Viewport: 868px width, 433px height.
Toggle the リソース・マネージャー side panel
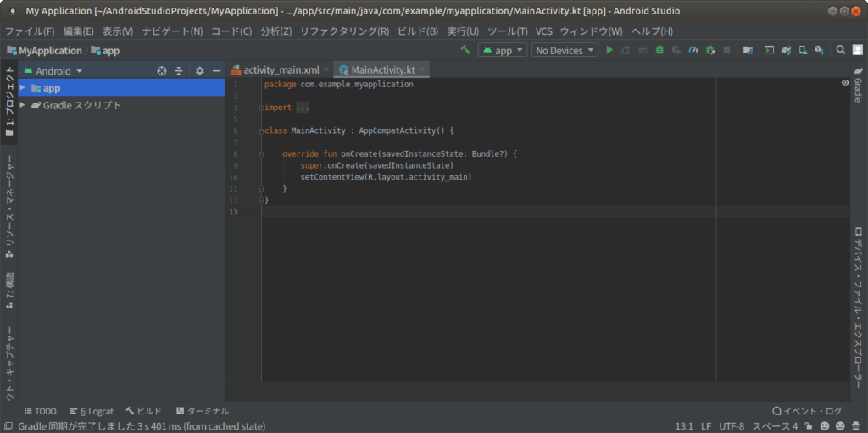coord(8,206)
